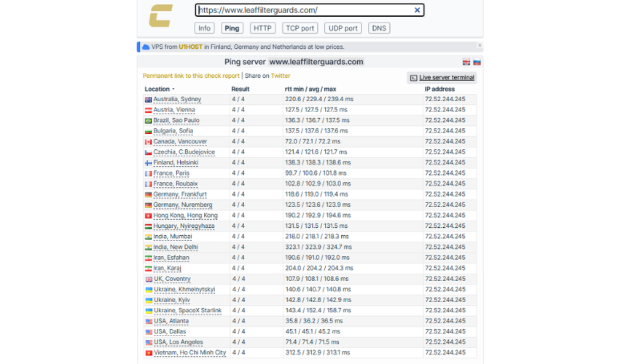Sort the table by the Location header
618x364 pixels.
tap(157, 90)
